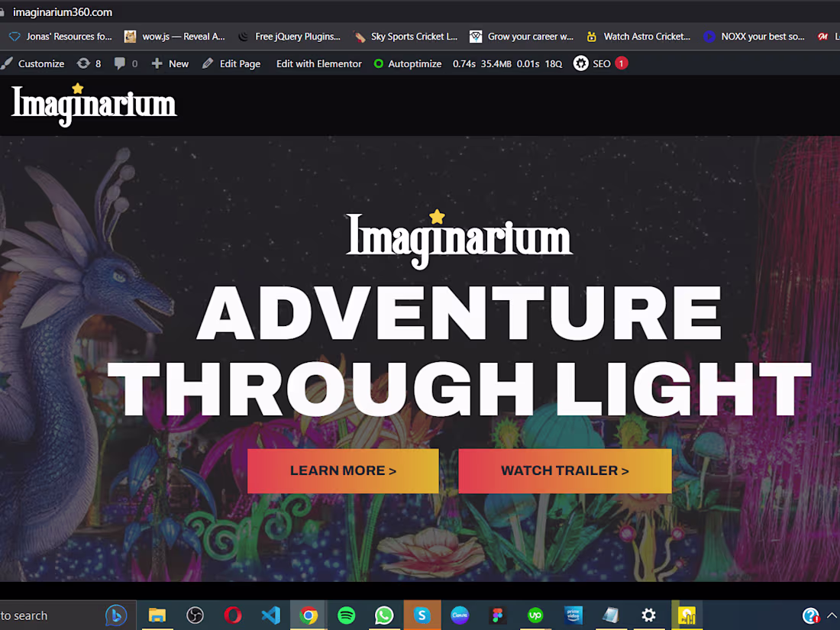Screen dimensions: 840x630
Task: Launch Spotify from the taskbar
Action: pos(346,615)
